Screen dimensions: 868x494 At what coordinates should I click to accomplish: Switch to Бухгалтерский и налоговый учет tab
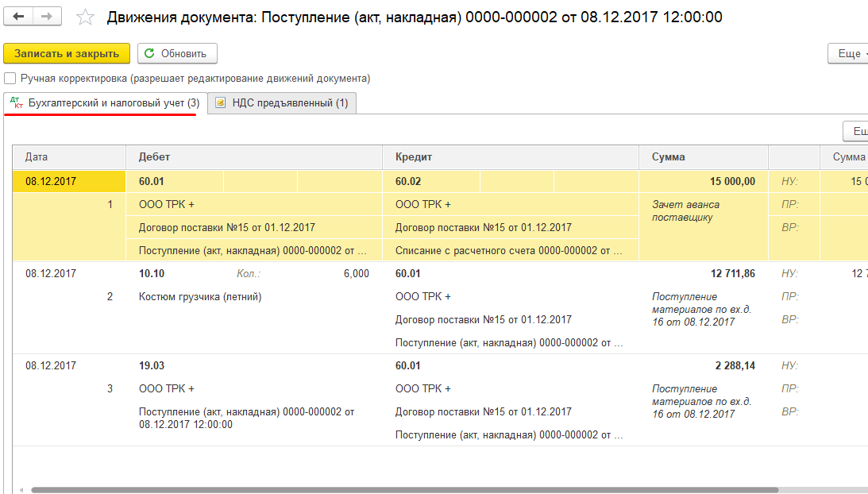click(106, 103)
